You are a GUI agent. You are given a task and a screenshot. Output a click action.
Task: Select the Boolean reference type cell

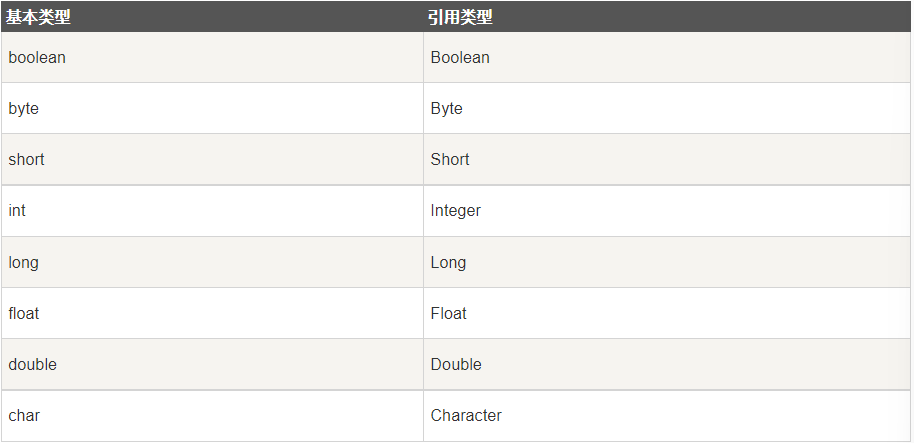(x=460, y=58)
